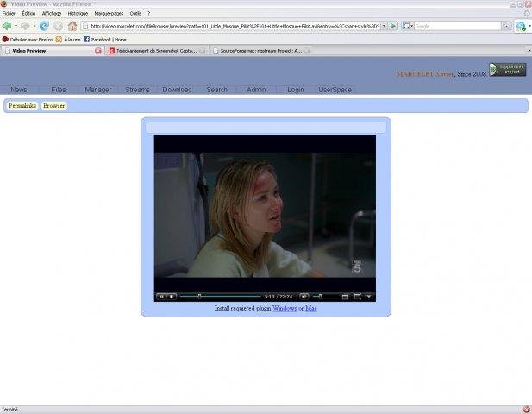Reload the page with the refresh icon

click(44, 26)
